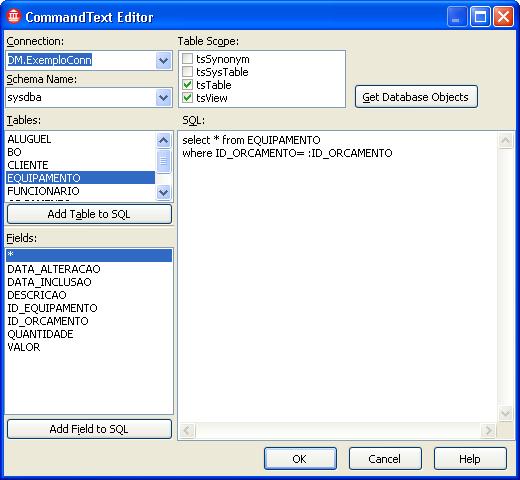Click the Cancel button

point(385,459)
